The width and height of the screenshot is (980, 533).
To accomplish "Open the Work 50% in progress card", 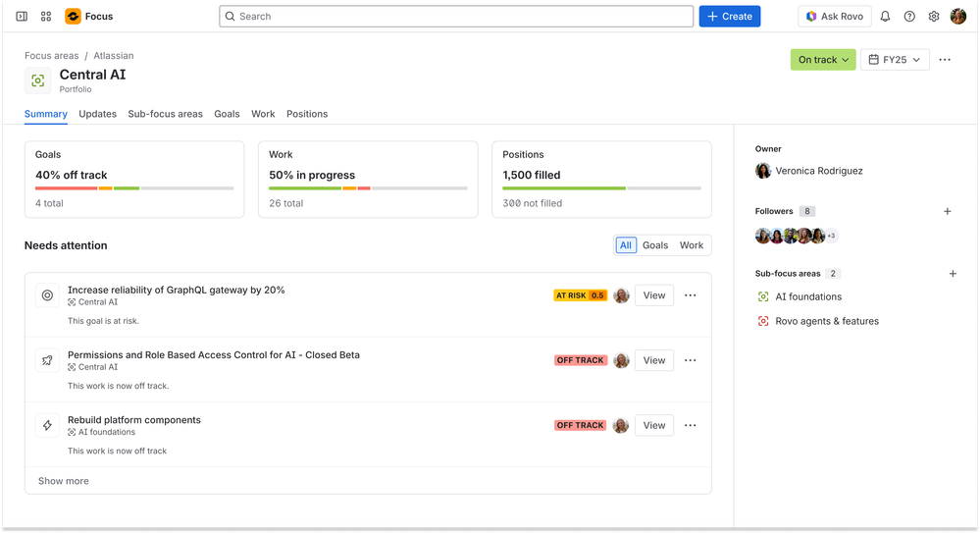I will (368, 180).
